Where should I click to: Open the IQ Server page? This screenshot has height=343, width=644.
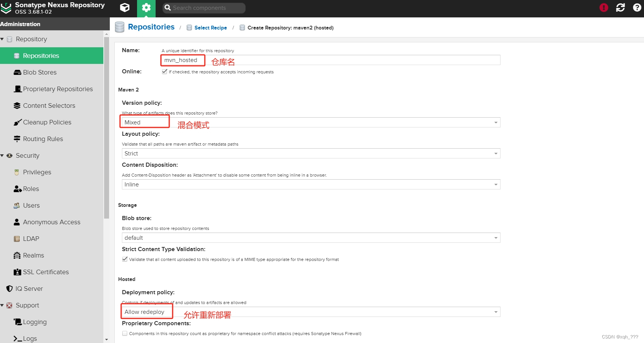tap(51, 289)
